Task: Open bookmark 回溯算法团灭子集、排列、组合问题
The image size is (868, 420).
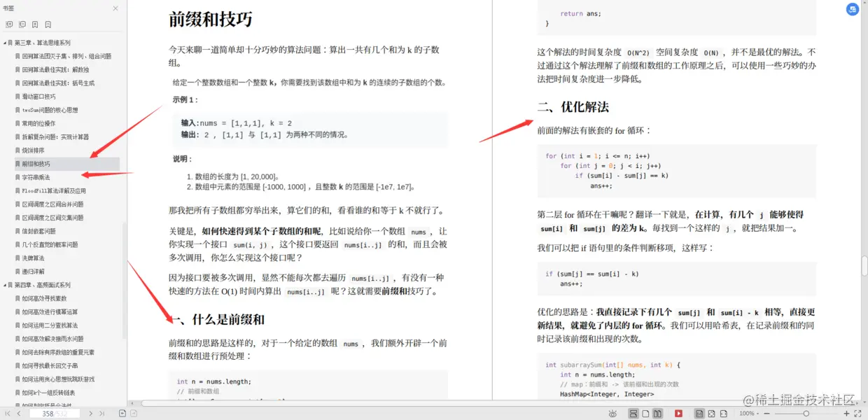Action: click(66, 56)
